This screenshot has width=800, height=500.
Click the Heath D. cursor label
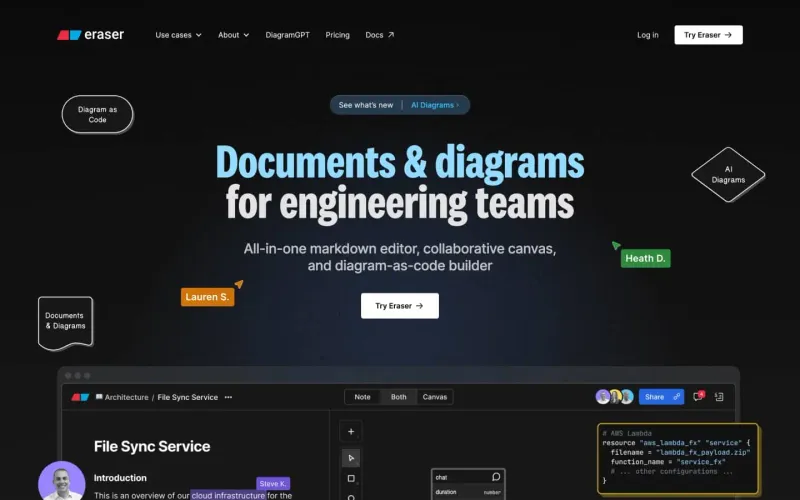[x=645, y=258]
